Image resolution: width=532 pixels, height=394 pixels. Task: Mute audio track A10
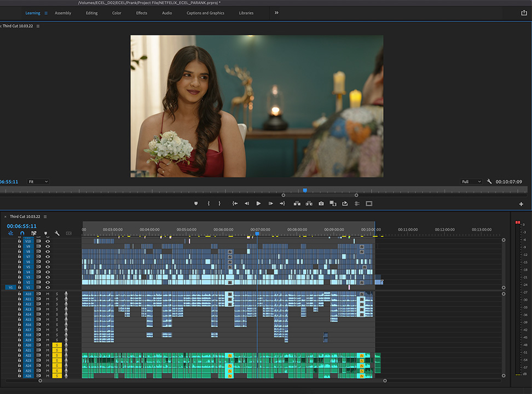(48, 294)
